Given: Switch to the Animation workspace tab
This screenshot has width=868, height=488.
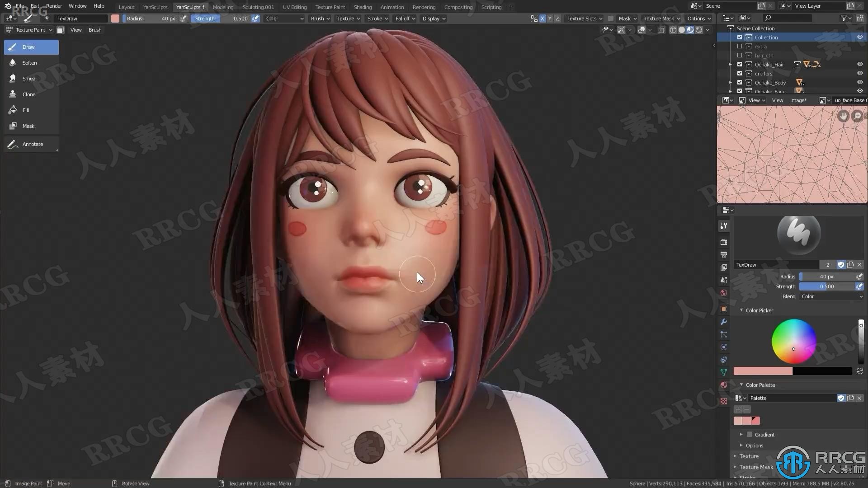Looking at the screenshot, I should coord(392,7).
